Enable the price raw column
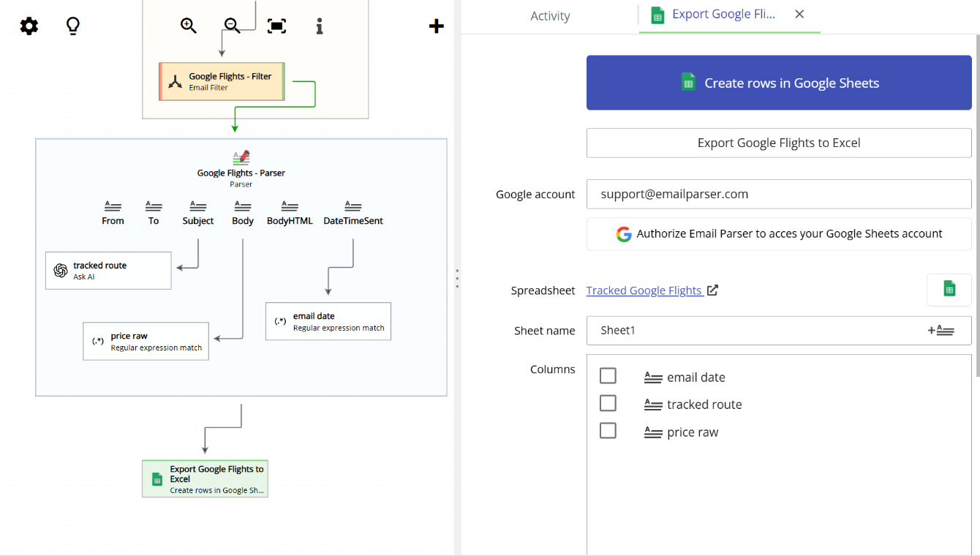Image resolution: width=980 pixels, height=556 pixels. pos(608,430)
